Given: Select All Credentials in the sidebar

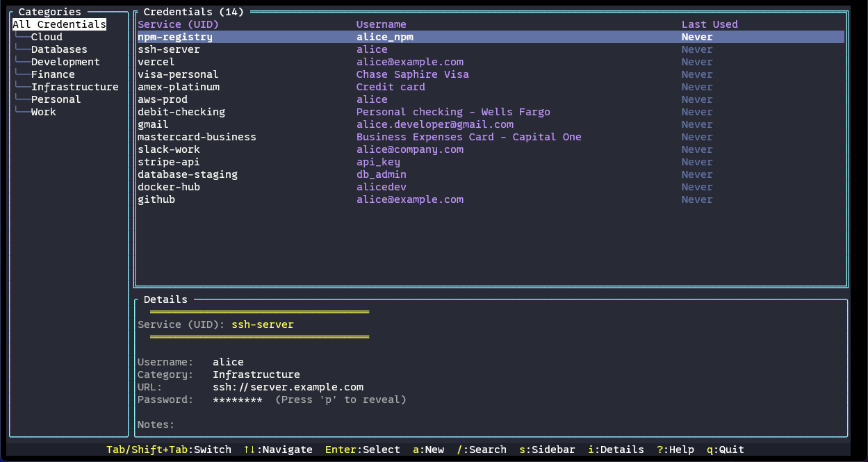Looking at the screenshot, I should 59,24.
